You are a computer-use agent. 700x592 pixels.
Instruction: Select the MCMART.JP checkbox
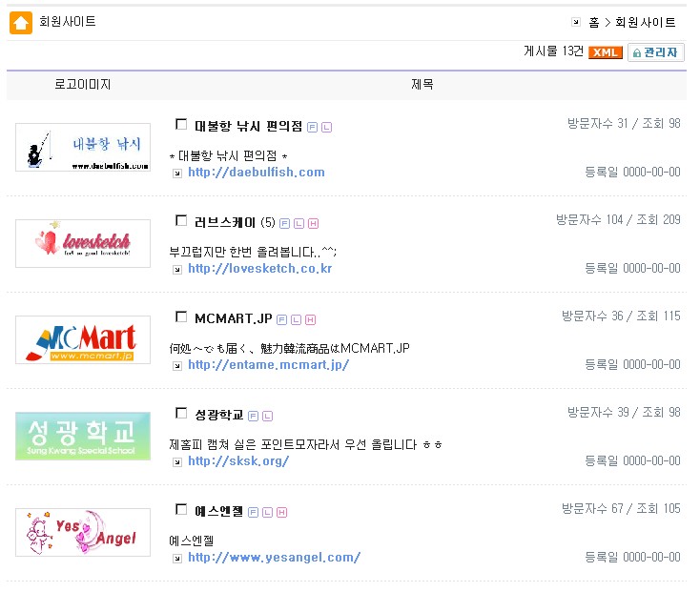181,317
